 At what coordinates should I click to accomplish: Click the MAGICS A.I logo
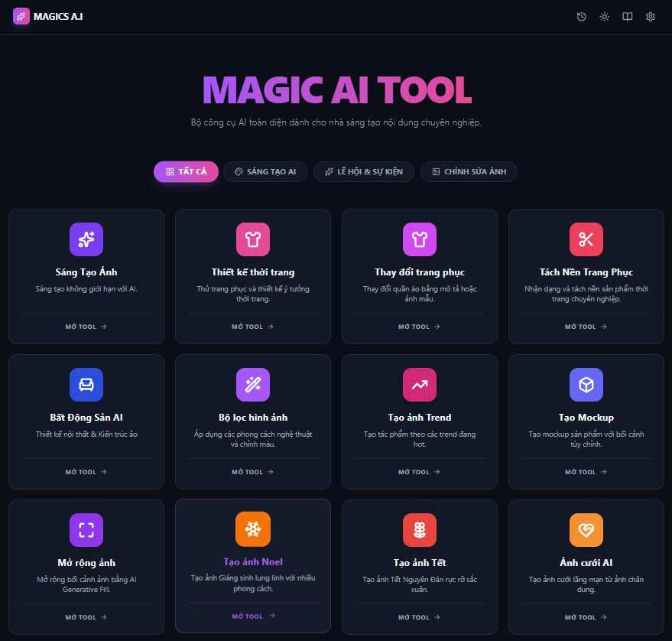point(47,16)
